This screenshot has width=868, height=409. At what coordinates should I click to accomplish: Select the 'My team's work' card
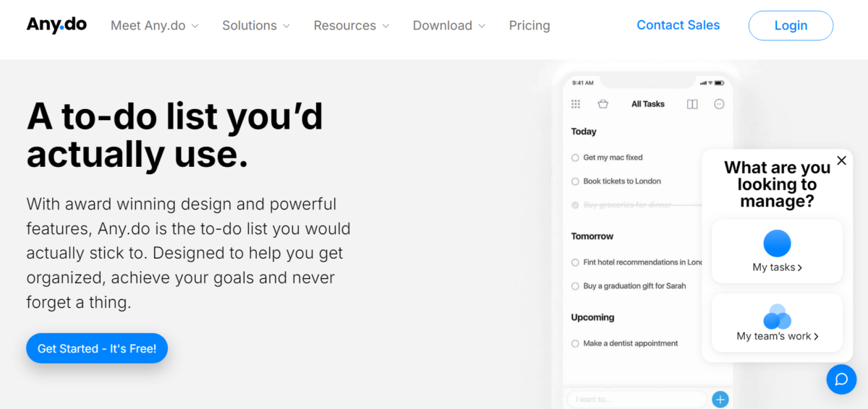[x=778, y=323]
